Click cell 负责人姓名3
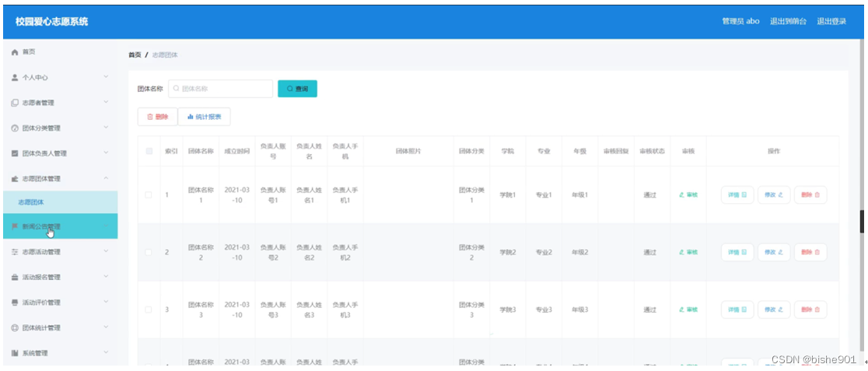 coord(309,310)
